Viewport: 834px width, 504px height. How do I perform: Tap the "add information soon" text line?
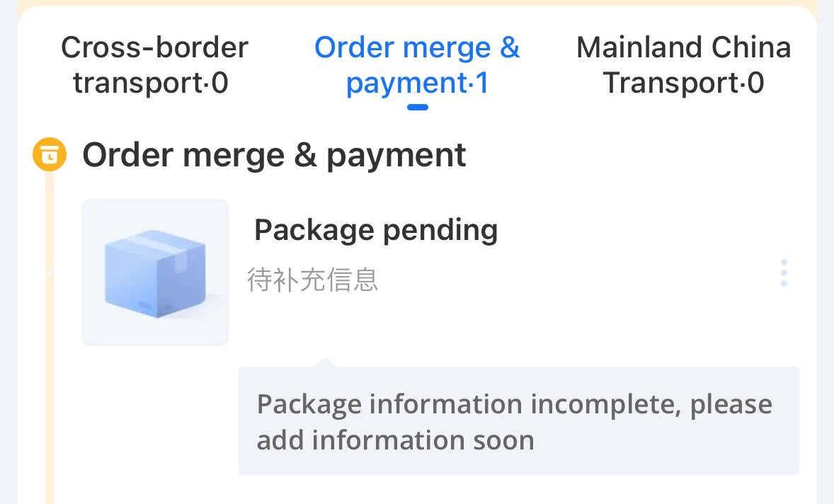[x=395, y=440]
